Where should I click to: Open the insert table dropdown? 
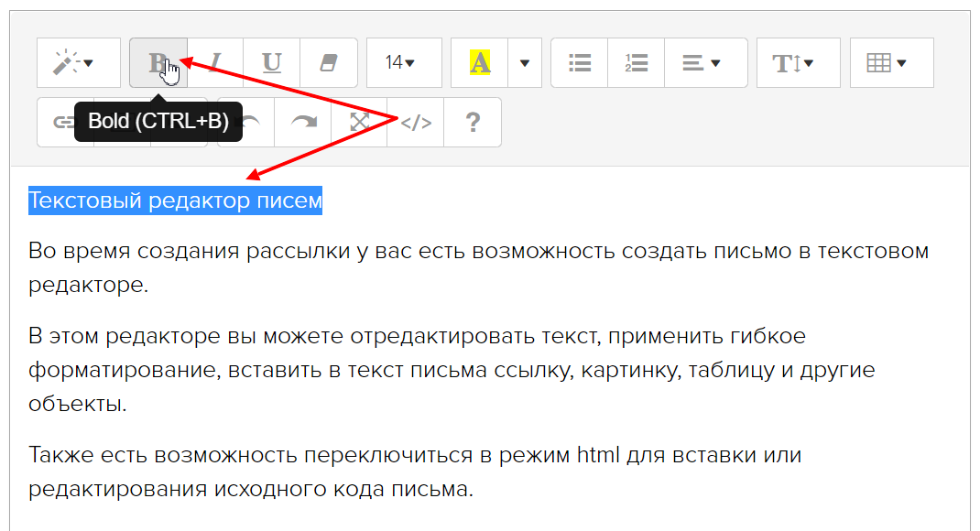(x=891, y=63)
